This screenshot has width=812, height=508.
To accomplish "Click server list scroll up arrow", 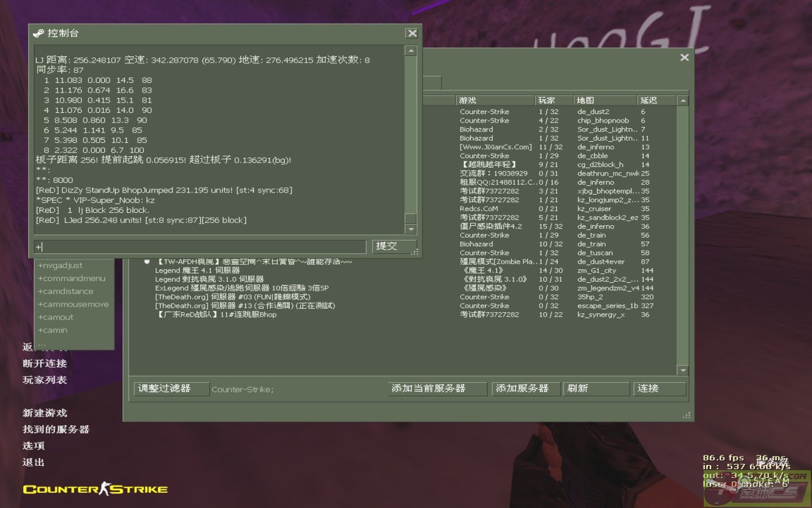I will coord(683,100).
